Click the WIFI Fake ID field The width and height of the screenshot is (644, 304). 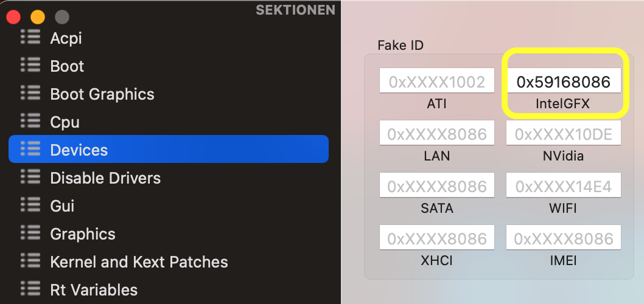coord(564,186)
